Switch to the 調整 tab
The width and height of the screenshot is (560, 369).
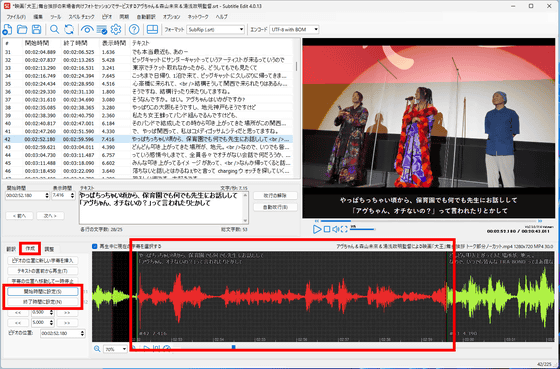point(49,249)
